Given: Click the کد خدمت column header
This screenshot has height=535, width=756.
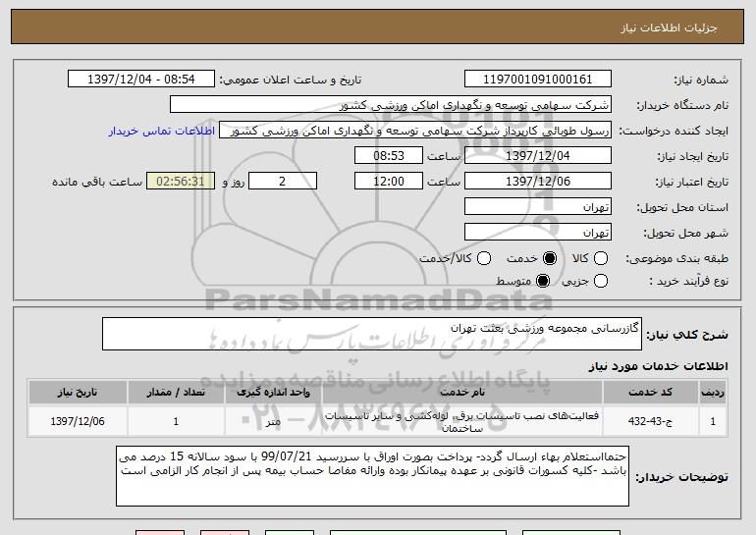Looking at the screenshot, I should coord(650,393).
